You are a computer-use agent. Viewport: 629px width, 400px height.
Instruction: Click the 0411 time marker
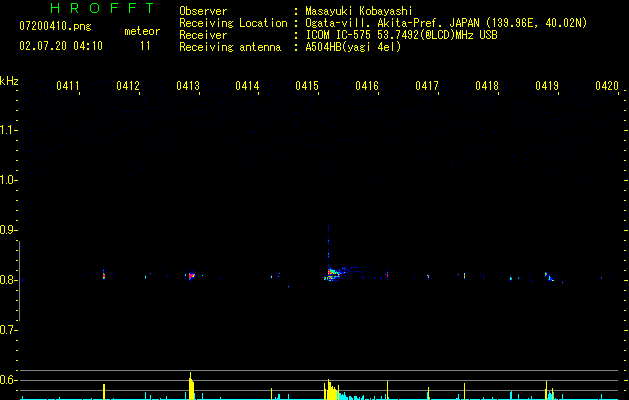coord(68,86)
